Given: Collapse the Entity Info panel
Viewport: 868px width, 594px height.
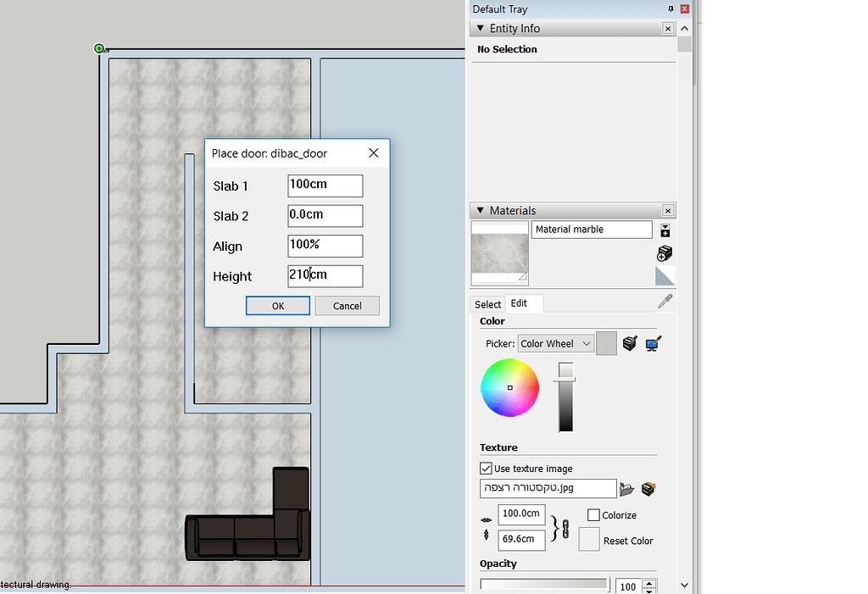Looking at the screenshot, I should click(481, 28).
